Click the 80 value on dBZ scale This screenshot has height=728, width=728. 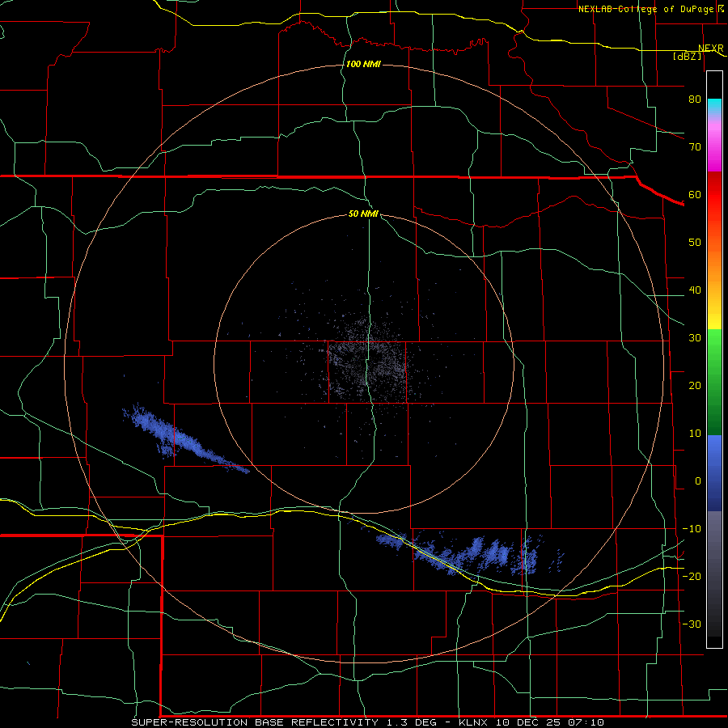point(695,99)
